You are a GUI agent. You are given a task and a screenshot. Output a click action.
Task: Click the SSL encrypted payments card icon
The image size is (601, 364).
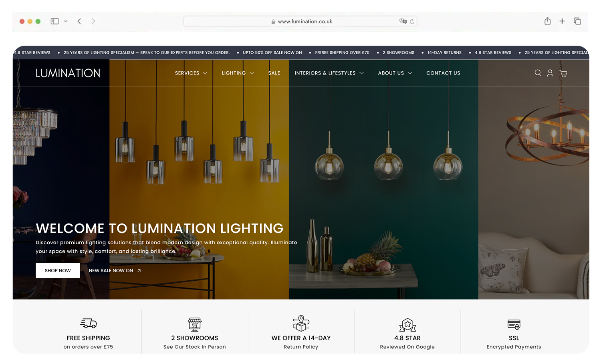(513, 324)
